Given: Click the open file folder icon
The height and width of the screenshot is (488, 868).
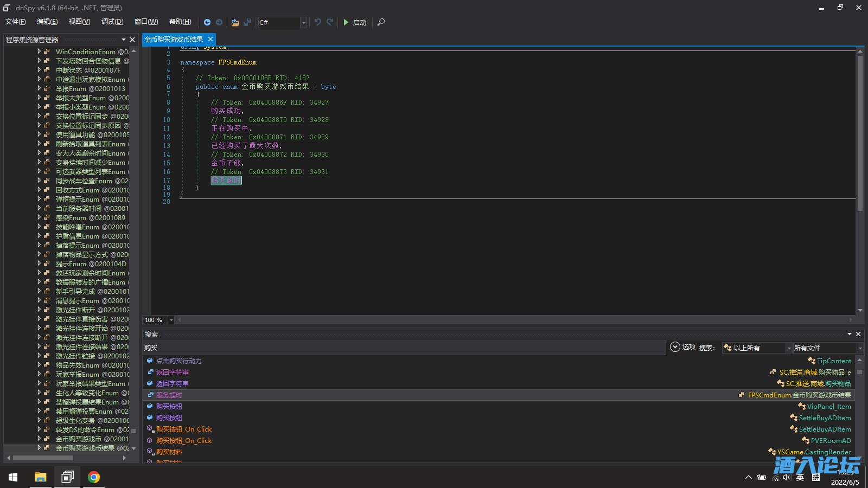Looking at the screenshot, I should [x=235, y=22].
